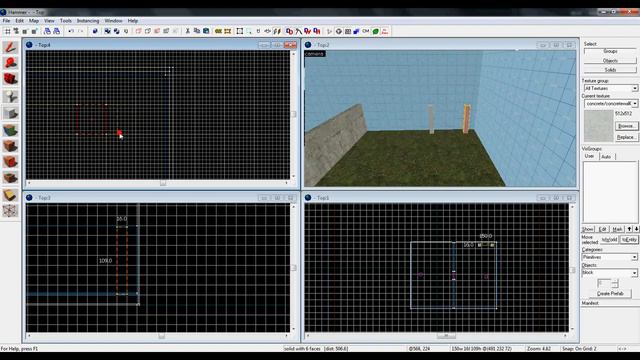The width and height of the screenshot is (640, 360).
Task: Open the Help menu
Action: click(133, 20)
